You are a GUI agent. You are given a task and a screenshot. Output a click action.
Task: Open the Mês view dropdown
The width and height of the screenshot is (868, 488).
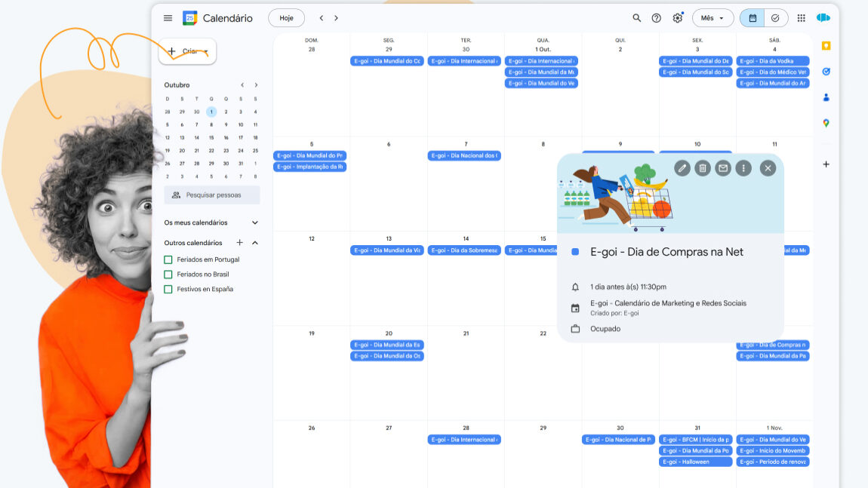point(713,18)
